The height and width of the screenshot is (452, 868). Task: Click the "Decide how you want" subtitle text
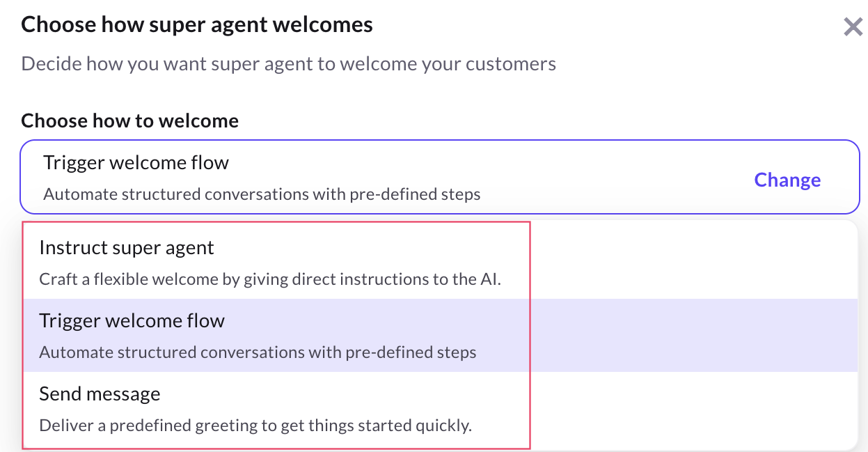[x=288, y=64]
